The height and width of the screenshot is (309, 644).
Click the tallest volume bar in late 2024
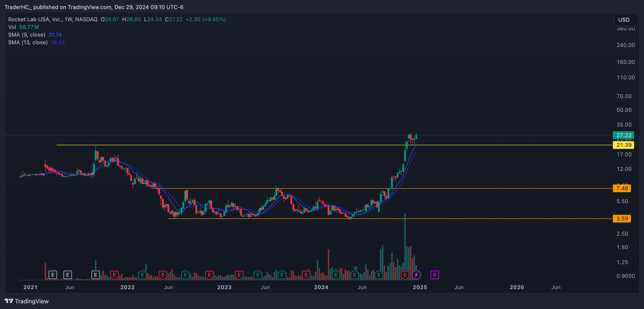405,246
